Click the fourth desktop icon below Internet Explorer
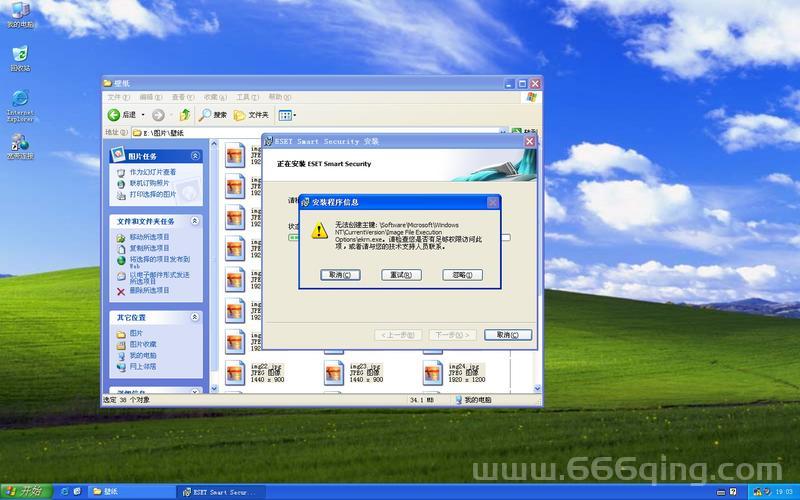Screen dimensions: 800x500 (x=20, y=146)
